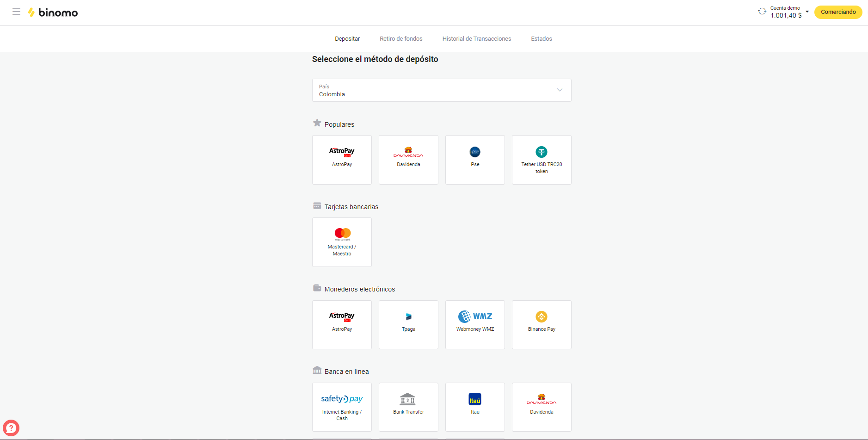Select Tether USD TRC20 token
This screenshot has height=440, width=868.
(x=542, y=160)
